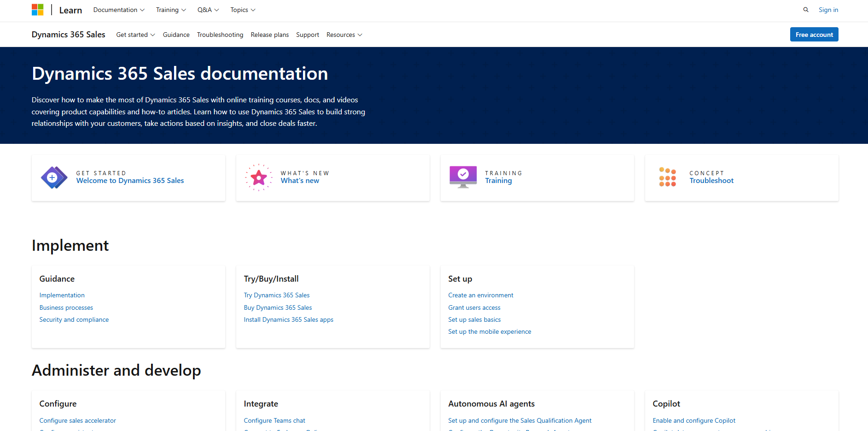Open Grant users access link

474,307
